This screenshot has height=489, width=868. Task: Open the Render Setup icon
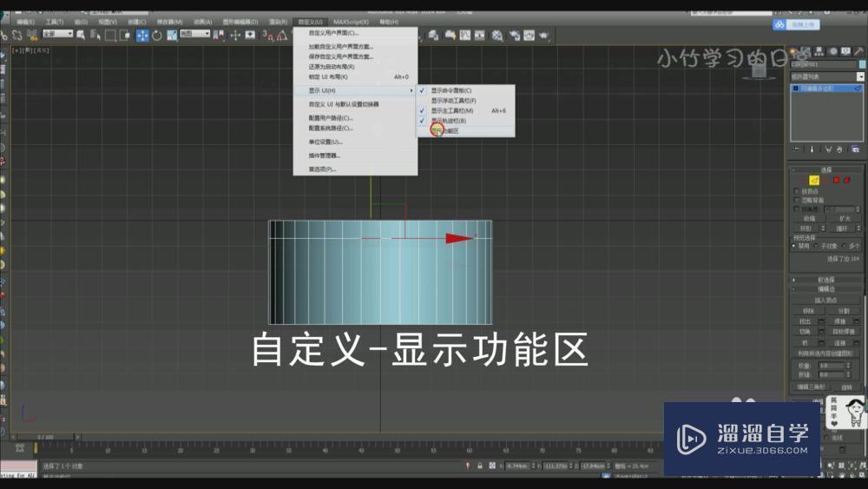(x=515, y=36)
